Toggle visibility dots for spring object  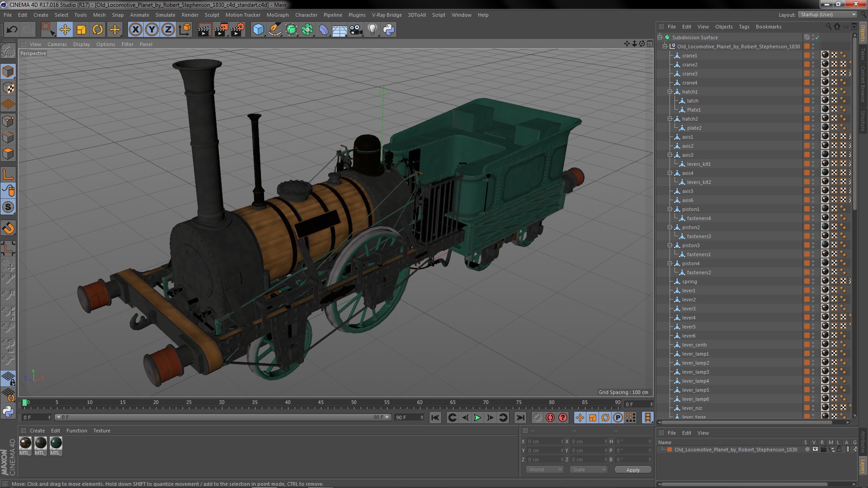pyautogui.click(x=813, y=282)
